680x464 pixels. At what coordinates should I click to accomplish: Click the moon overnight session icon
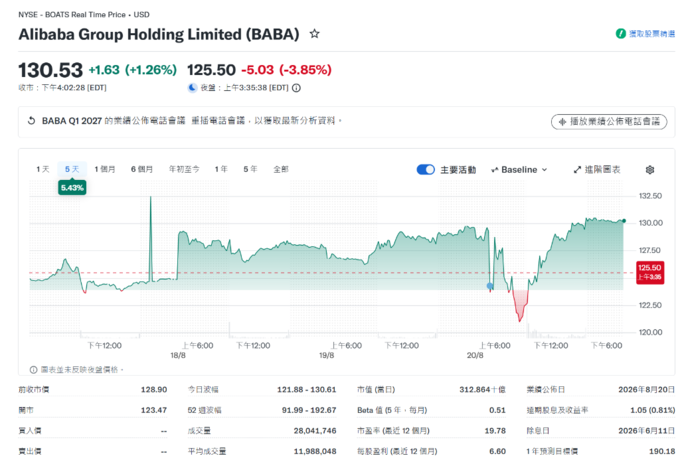point(192,88)
